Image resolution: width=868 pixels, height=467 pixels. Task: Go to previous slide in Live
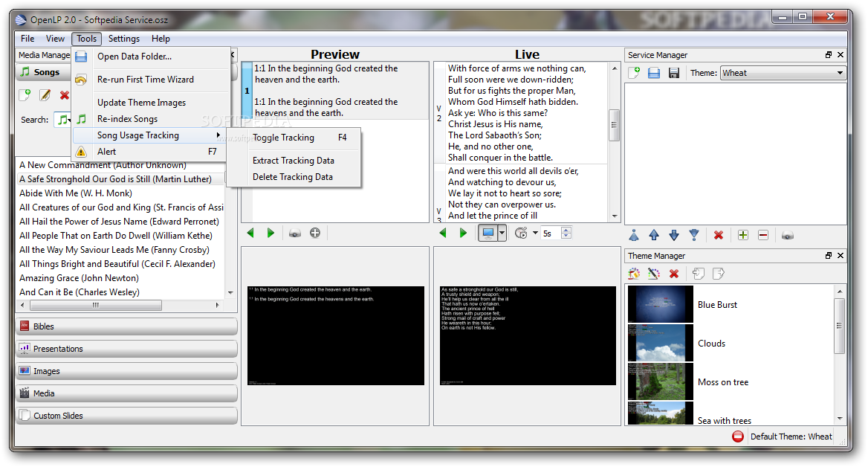[x=443, y=233]
